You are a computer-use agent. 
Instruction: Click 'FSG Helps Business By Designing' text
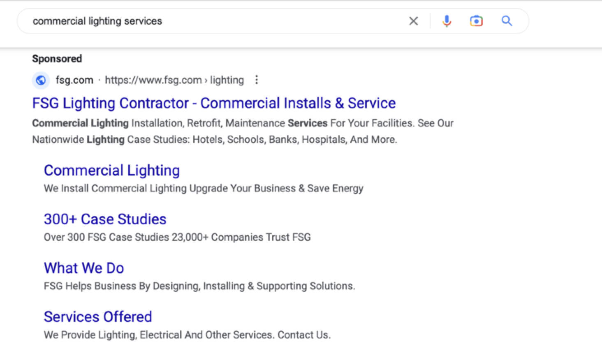coord(199,286)
